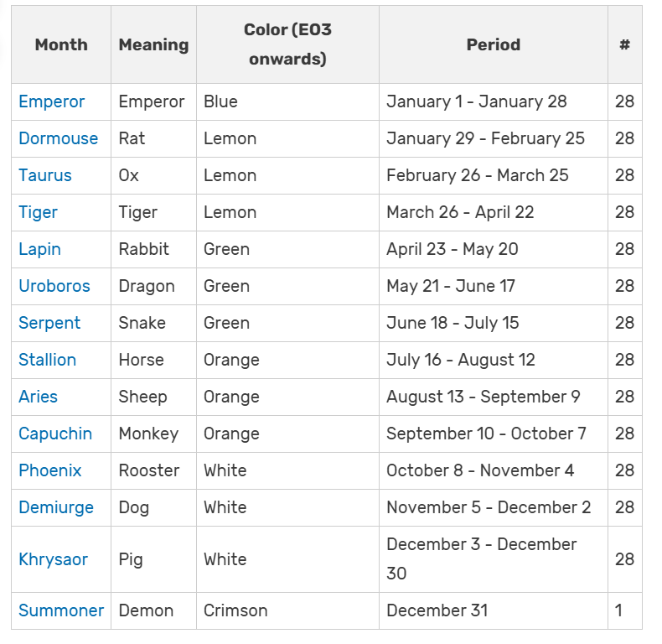Open the Demiurge month link

56,507
